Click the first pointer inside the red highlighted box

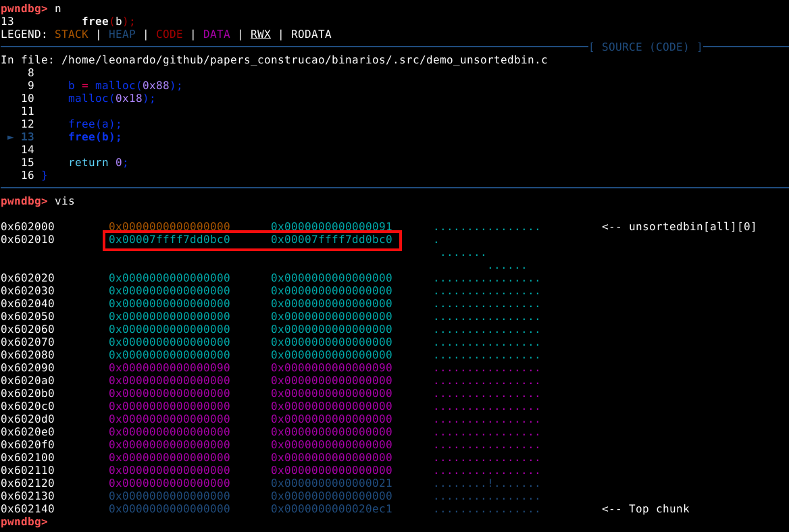point(169,240)
